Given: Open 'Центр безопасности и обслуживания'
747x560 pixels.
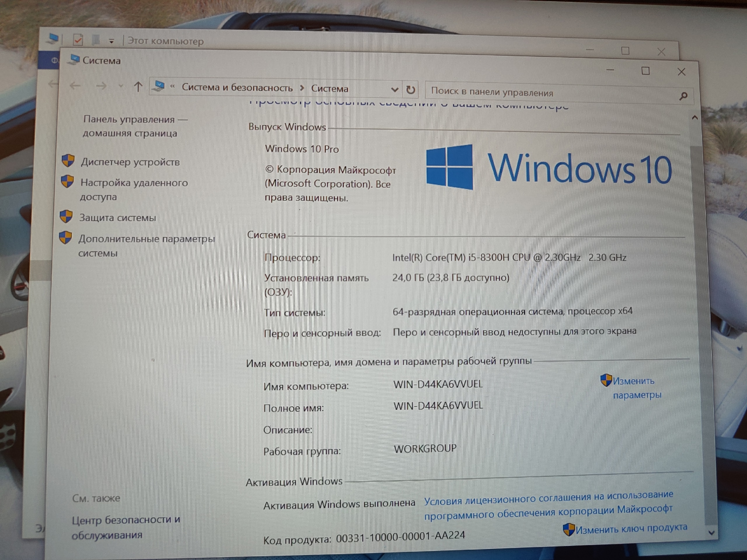Looking at the screenshot, I should (126, 527).
